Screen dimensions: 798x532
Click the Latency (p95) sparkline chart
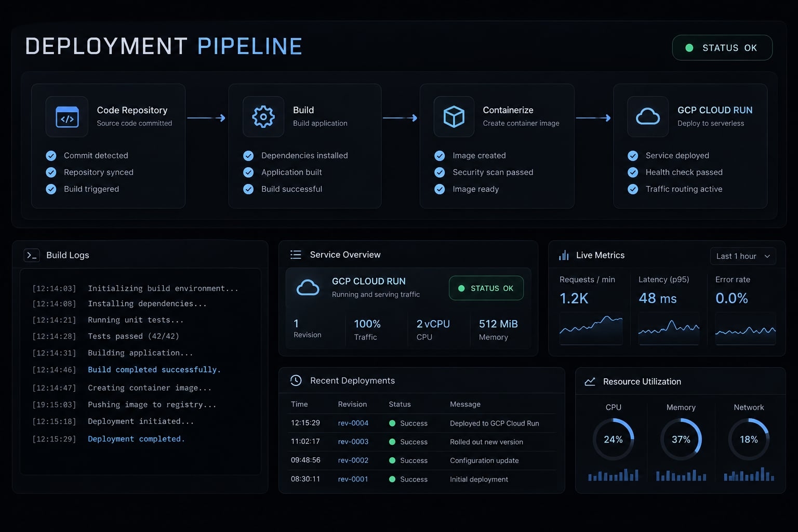669,328
